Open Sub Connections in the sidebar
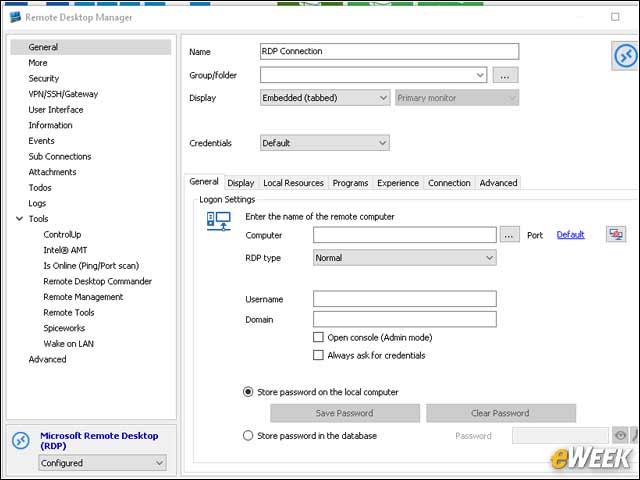Image resolution: width=640 pixels, height=480 pixels. coord(60,156)
